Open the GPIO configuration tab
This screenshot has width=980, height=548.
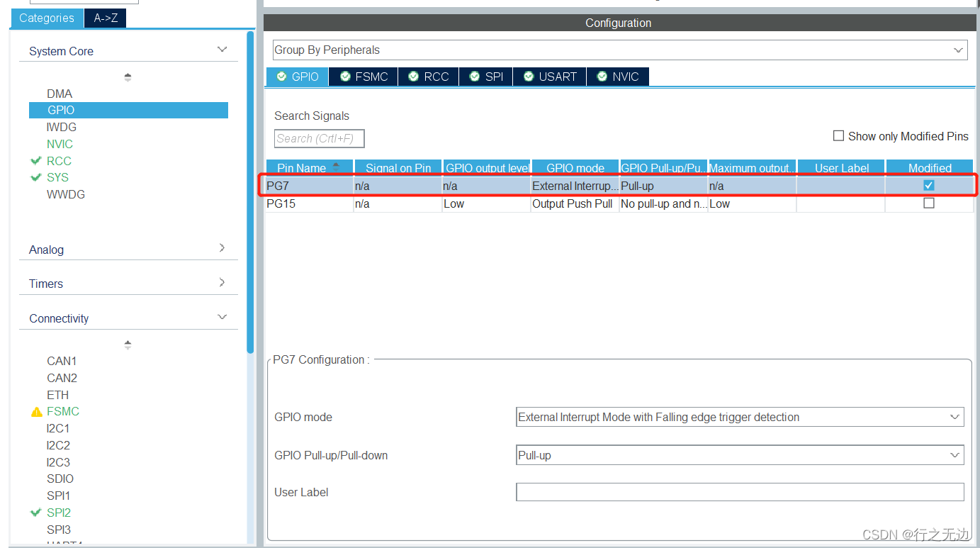click(298, 77)
